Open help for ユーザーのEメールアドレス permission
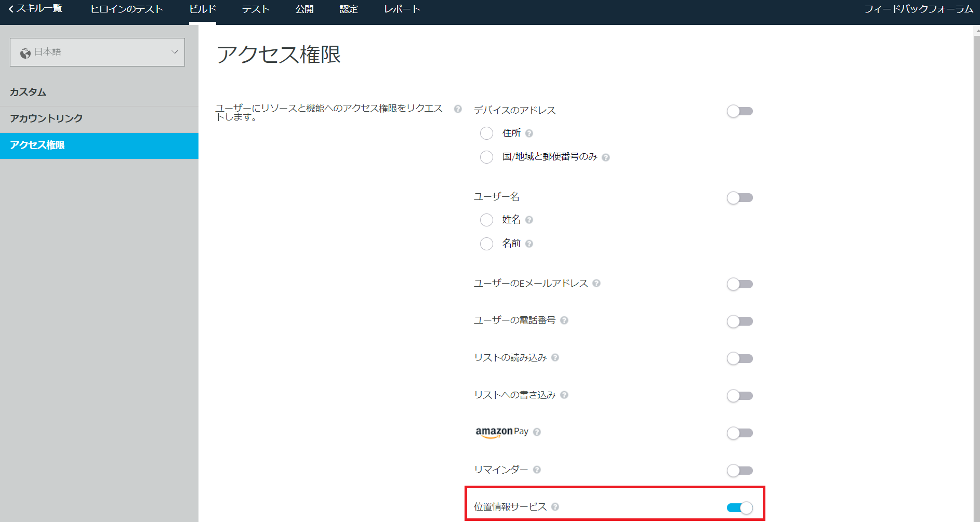980x522 pixels. [x=597, y=284]
